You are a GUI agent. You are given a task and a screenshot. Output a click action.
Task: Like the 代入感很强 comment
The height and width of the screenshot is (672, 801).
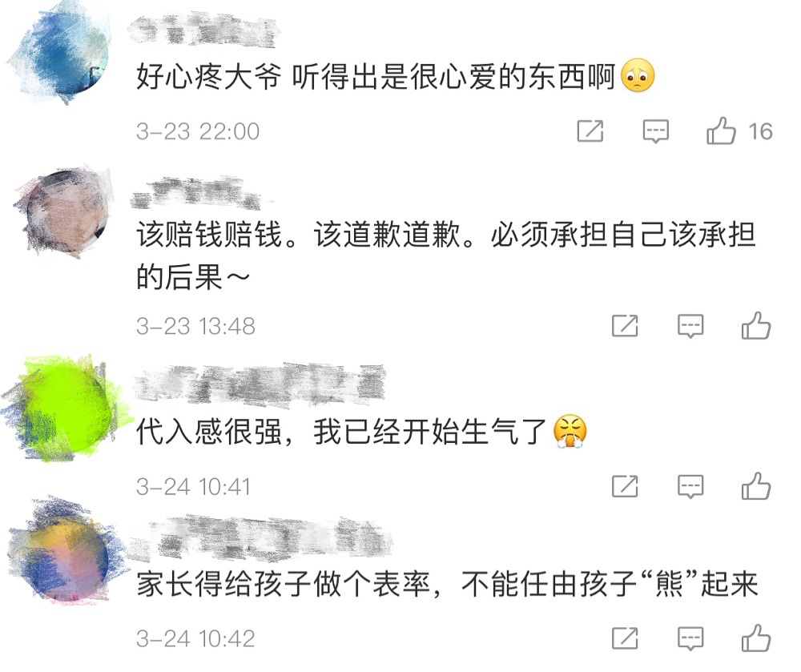coord(756,486)
